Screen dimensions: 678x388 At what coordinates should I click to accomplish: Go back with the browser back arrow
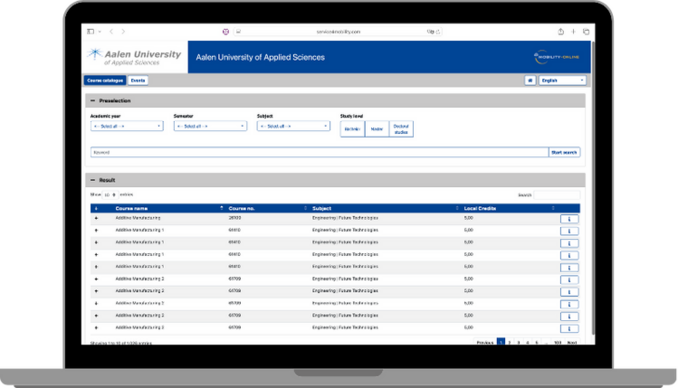coord(111,32)
